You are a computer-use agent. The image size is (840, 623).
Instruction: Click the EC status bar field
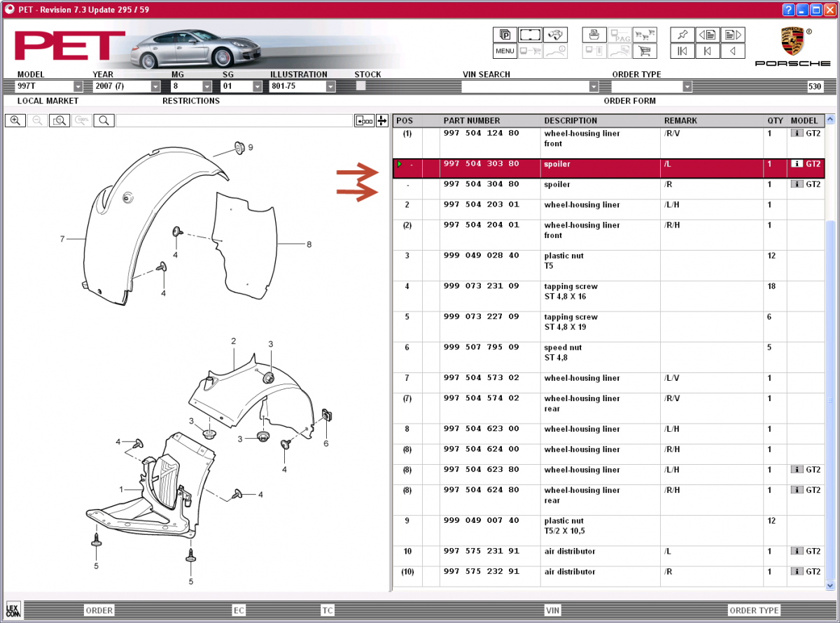pos(239,610)
